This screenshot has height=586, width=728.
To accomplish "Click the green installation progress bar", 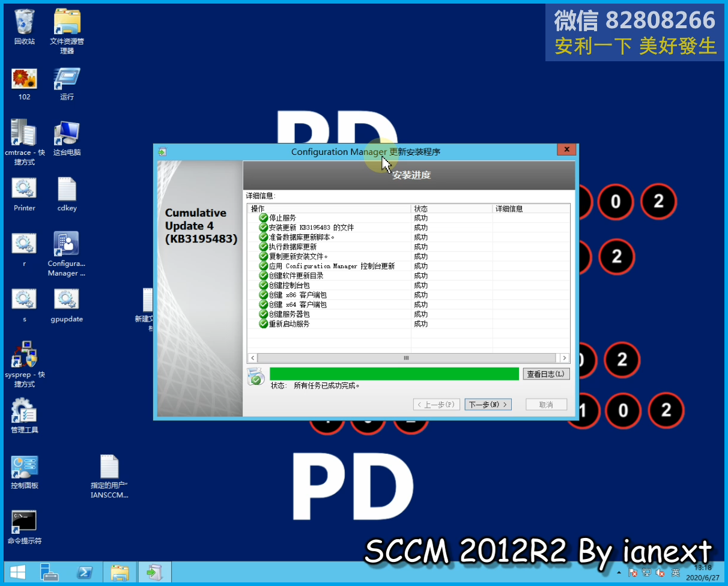I will coord(394,374).
